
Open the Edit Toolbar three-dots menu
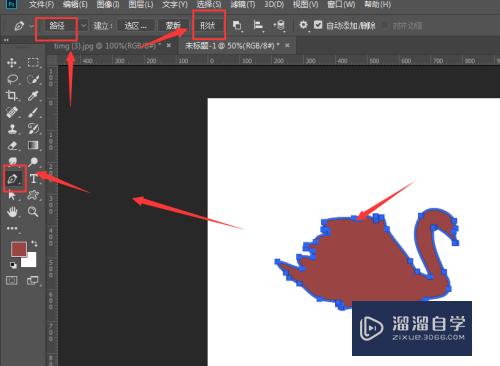[12, 228]
